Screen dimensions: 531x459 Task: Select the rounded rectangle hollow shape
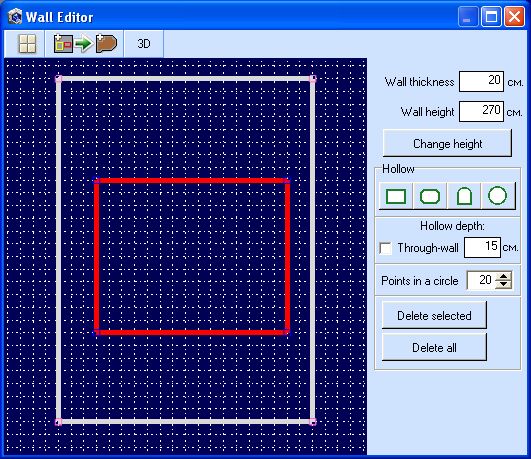[x=430, y=196]
